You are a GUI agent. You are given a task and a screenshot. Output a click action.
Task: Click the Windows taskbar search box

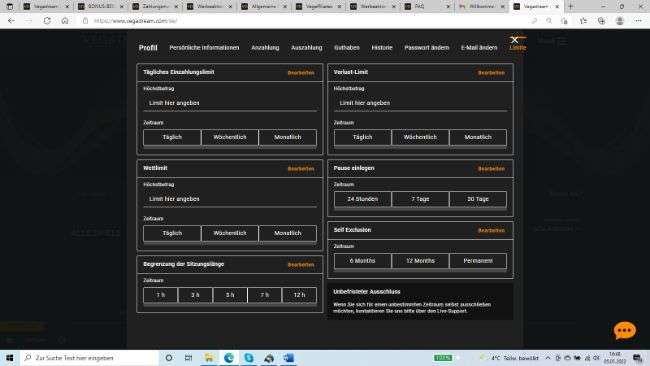[88, 358]
